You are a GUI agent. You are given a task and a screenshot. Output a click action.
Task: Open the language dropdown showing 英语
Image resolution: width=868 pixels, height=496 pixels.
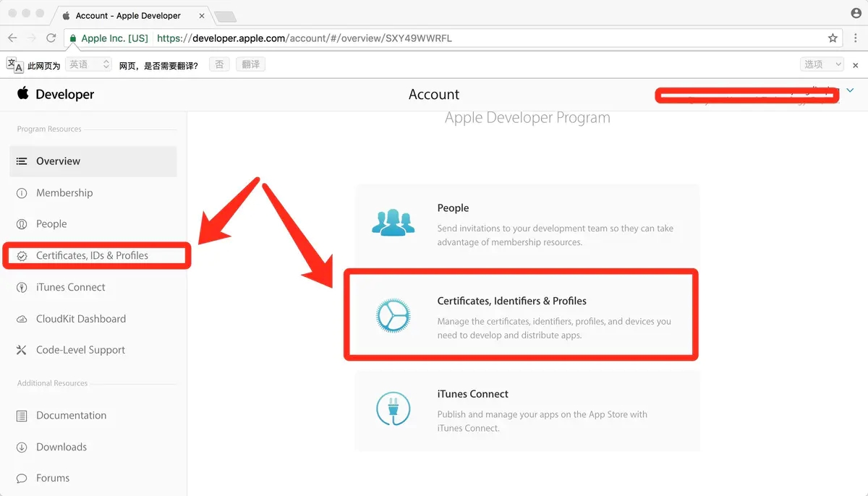pyautogui.click(x=89, y=64)
